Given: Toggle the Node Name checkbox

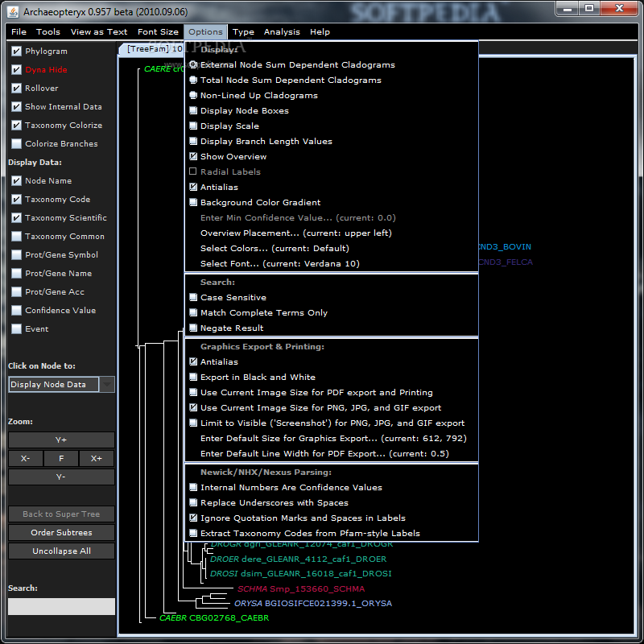Looking at the screenshot, I should (x=16, y=180).
